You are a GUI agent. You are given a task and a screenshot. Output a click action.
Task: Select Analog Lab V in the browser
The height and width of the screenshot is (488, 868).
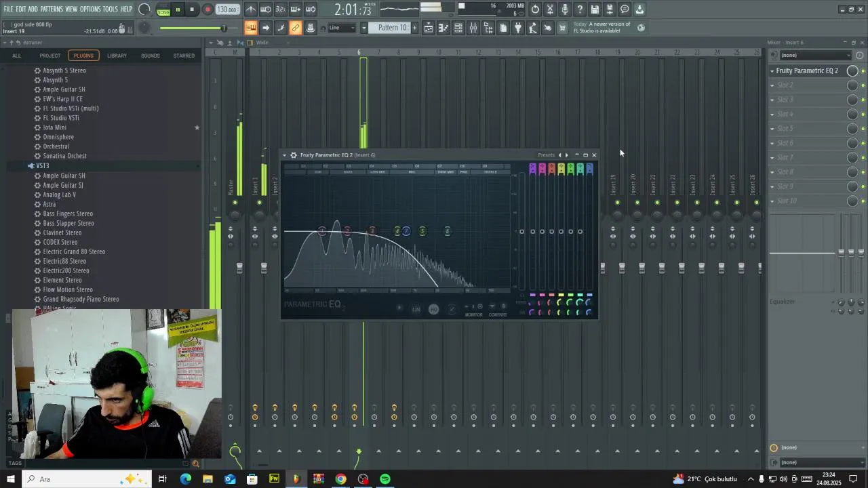click(60, 195)
